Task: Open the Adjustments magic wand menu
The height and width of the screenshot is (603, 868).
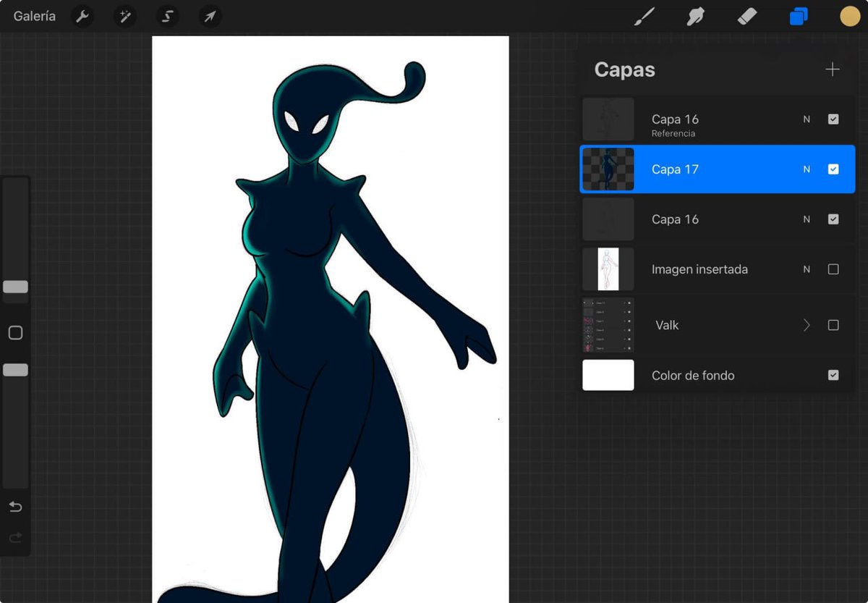Action: coord(125,16)
